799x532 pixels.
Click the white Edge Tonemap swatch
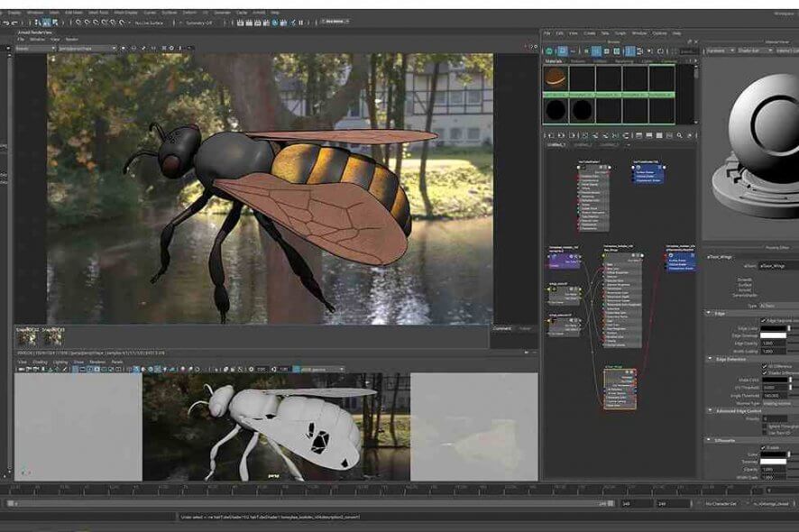tap(774, 335)
